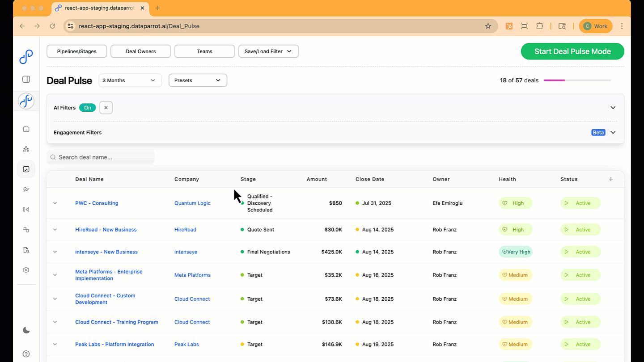Expand the Engagement Filters section
The height and width of the screenshot is (362, 644).
[x=613, y=132]
